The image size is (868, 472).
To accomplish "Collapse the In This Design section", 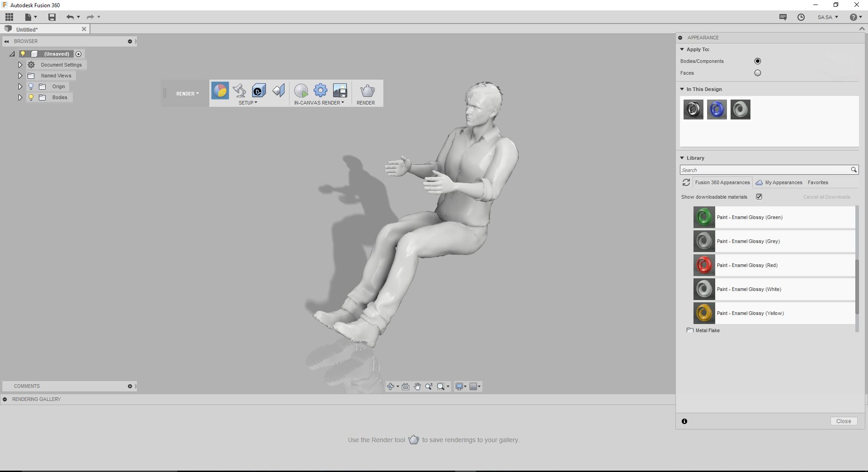I will [682, 89].
